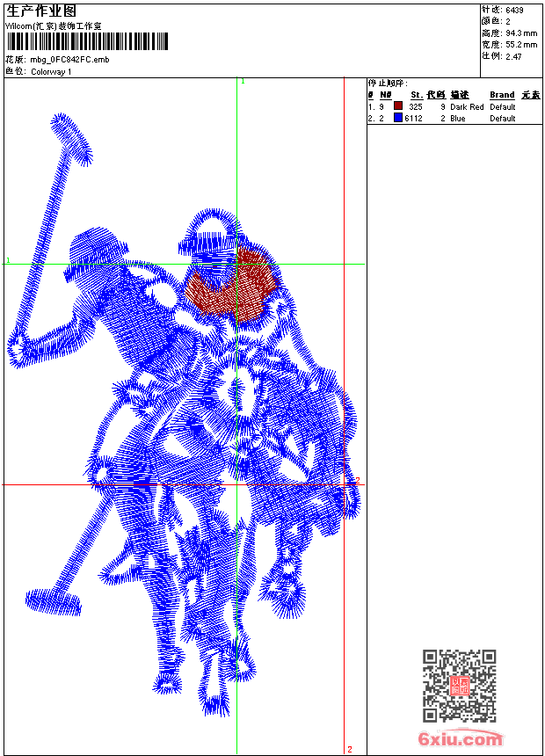Click the red 2 label on the horizontal red line

point(358,480)
